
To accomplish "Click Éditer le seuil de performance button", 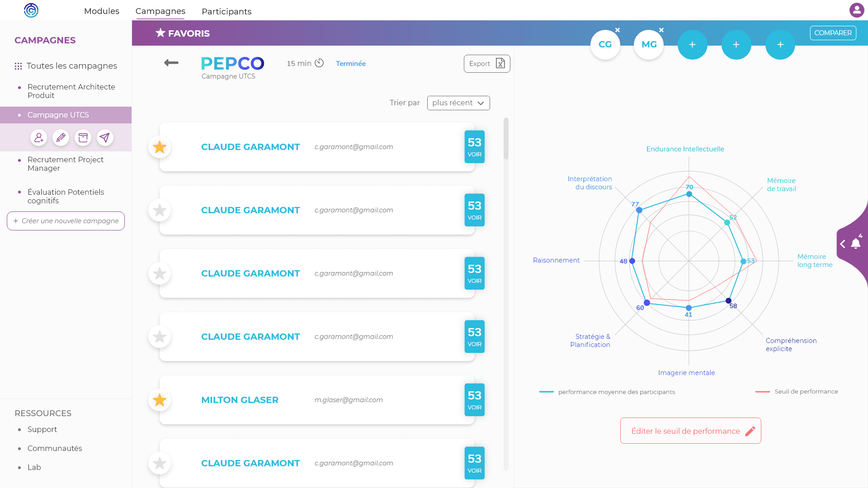I will 690,431.
